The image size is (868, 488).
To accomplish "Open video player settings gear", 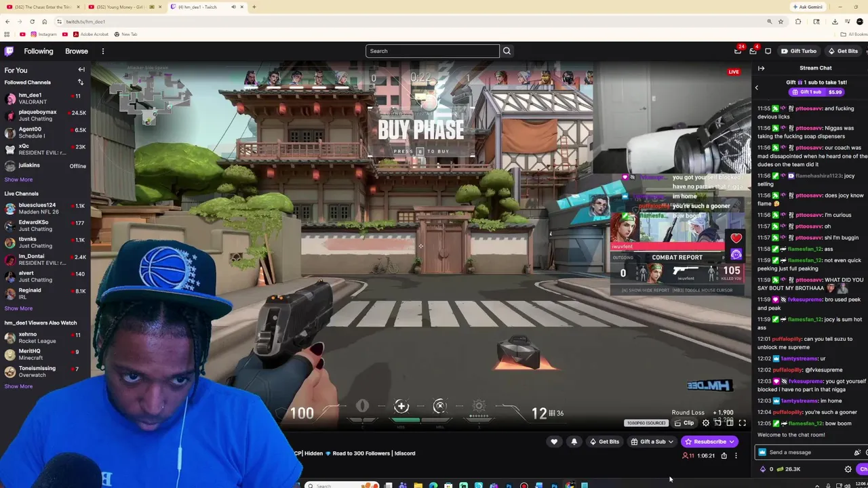I will tap(706, 423).
